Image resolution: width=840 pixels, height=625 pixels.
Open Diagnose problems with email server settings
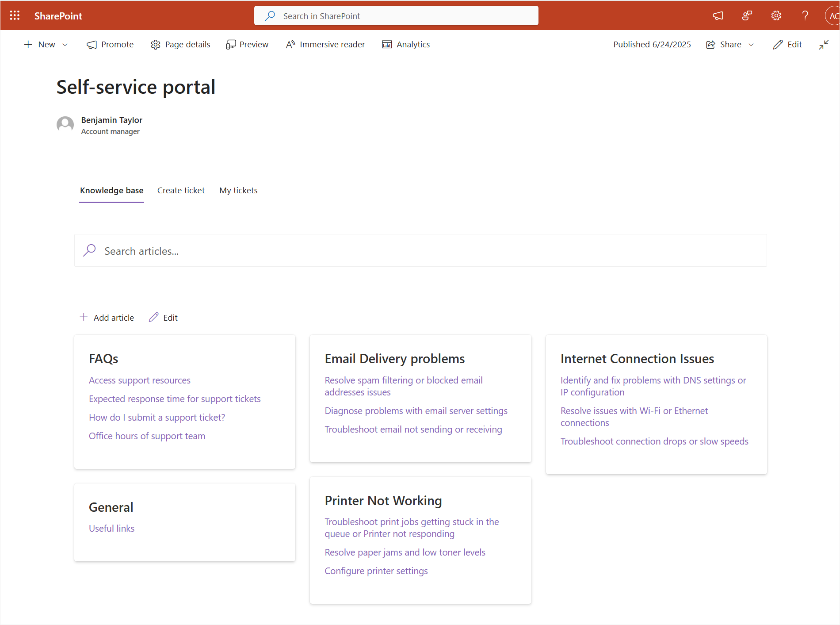click(416, 411)
